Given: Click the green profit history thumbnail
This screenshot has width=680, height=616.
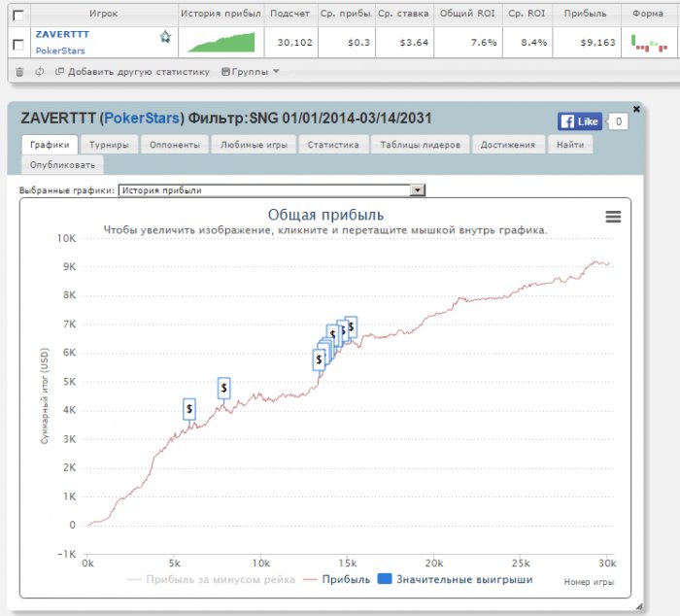Looking at the screenshot, I should 221,43.
